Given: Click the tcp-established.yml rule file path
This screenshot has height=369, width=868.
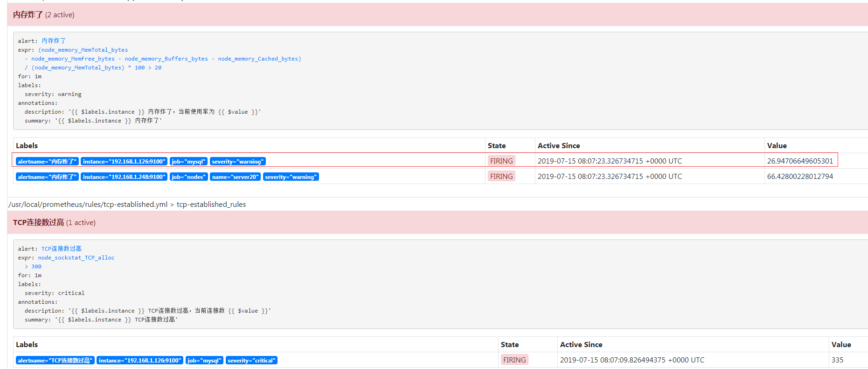Looking at the screenshot, I should tap(88, 205).
